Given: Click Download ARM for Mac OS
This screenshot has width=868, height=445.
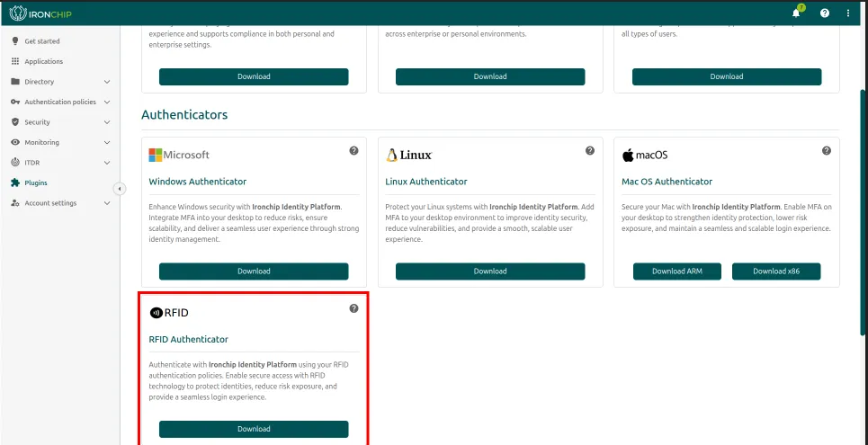Looking at the screenshot, I should click(677, 271).
